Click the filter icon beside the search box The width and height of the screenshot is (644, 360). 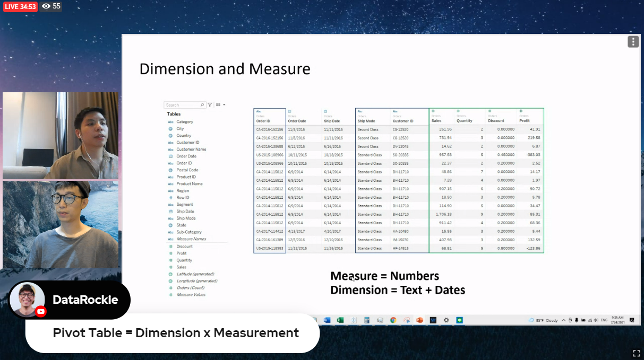pos(209,104)
